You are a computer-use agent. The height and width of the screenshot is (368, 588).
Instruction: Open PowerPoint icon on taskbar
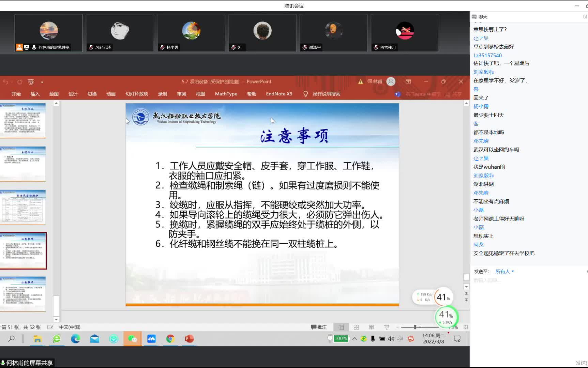pyautogui.click(x=189, y=339)
